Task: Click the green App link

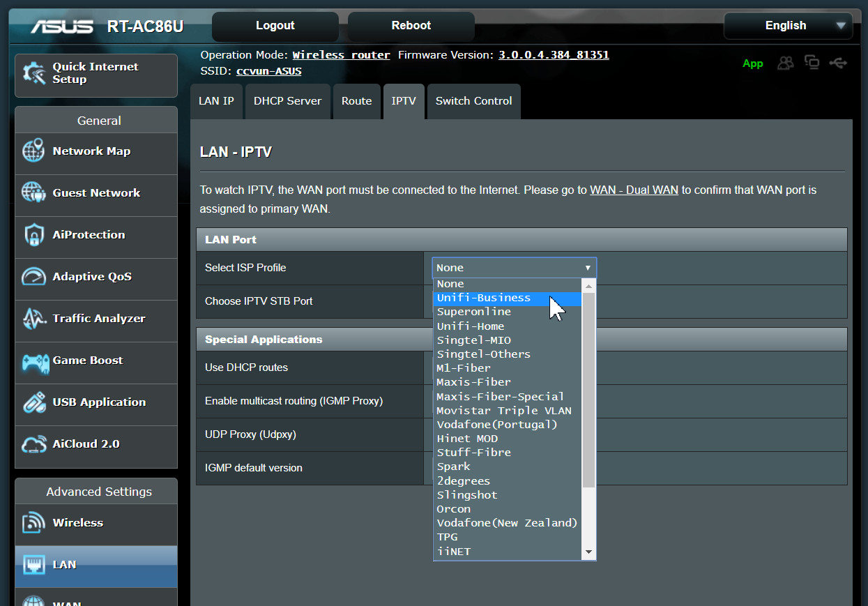Action: pos(753,63)
